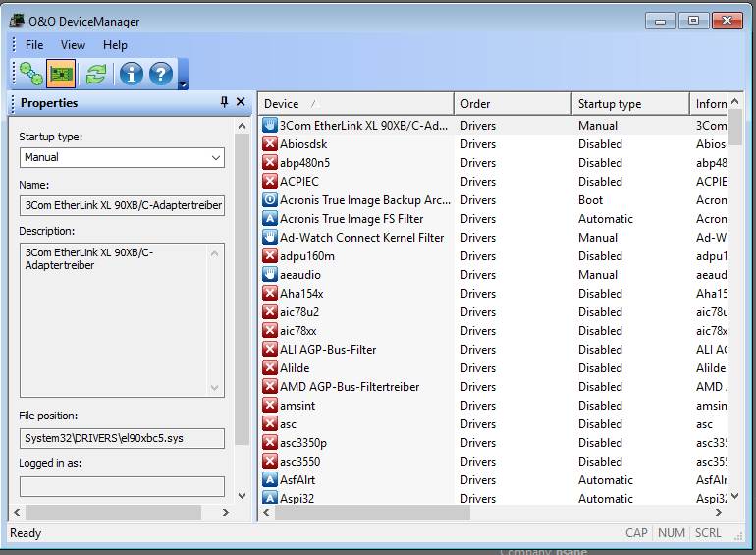Screen dimensions: 756x555
Task: Open the File menu
Action: [x=34, y=45]
